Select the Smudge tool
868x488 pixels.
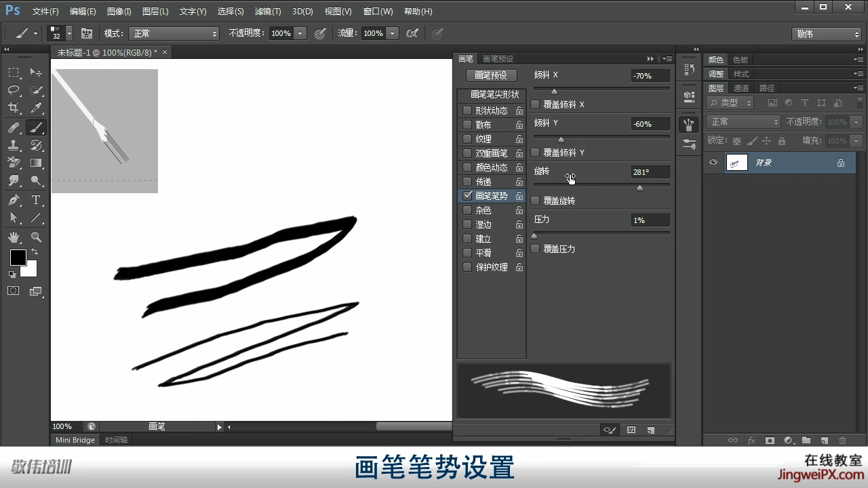[x=14, y=181]
